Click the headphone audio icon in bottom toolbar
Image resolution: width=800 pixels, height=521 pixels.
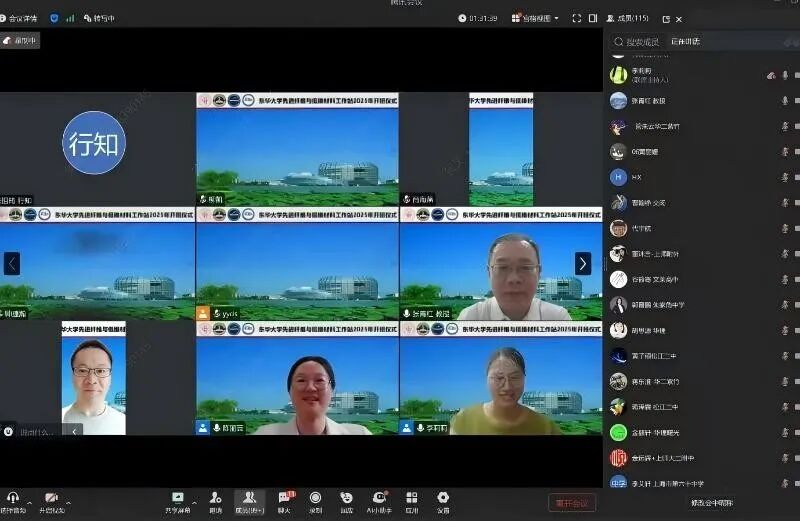(x=13, y=498)
